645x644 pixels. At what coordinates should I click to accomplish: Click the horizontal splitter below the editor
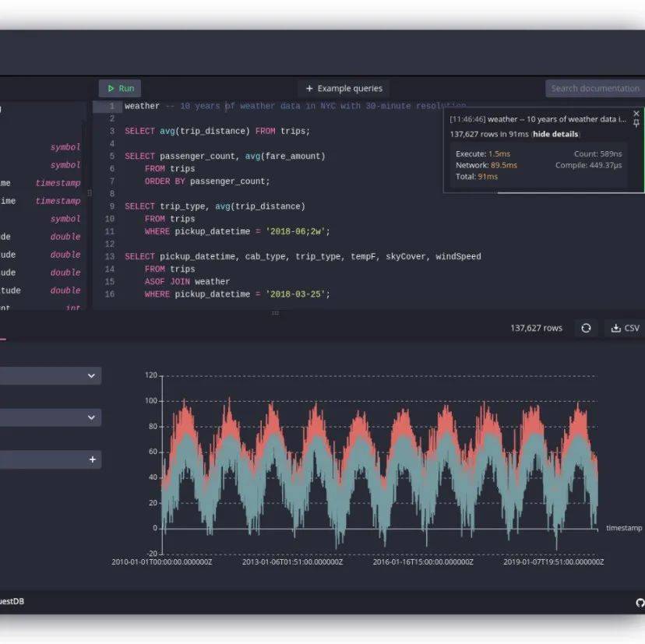coord(274,313)
